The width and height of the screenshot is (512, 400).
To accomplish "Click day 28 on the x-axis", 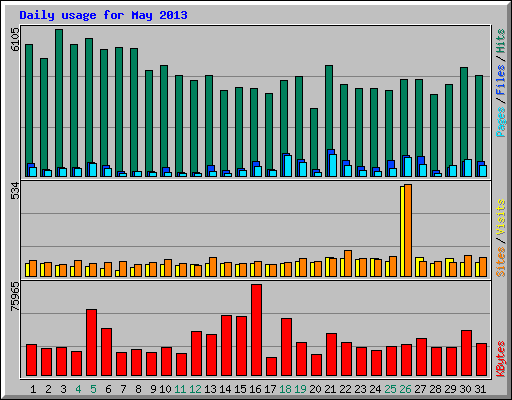I will (x=435, y=389).
